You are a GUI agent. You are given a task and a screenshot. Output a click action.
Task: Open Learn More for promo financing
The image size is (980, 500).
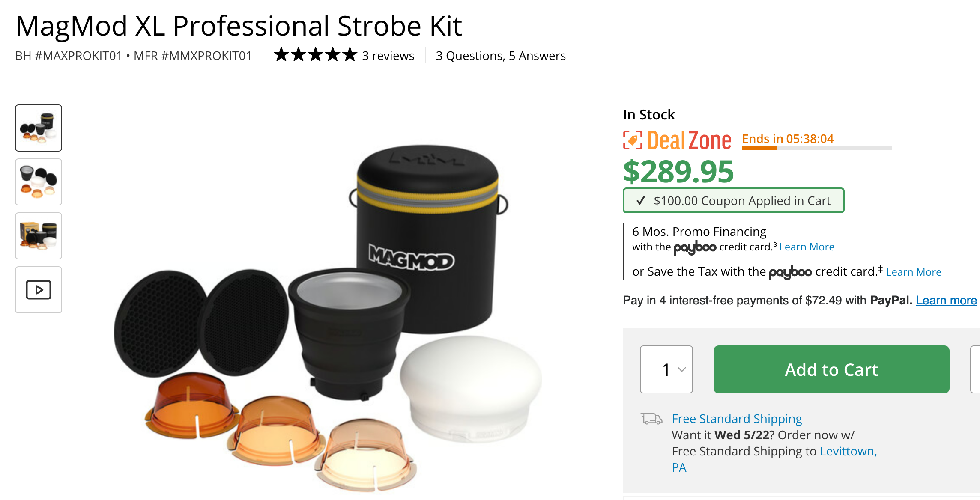pyautogui.click(x=807, y=247)
